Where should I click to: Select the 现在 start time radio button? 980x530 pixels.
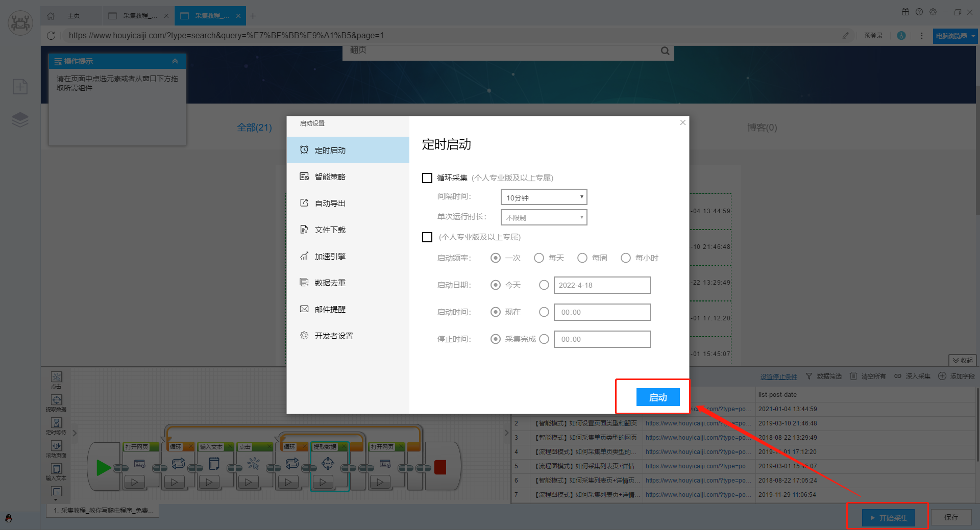tap(495, 312)
